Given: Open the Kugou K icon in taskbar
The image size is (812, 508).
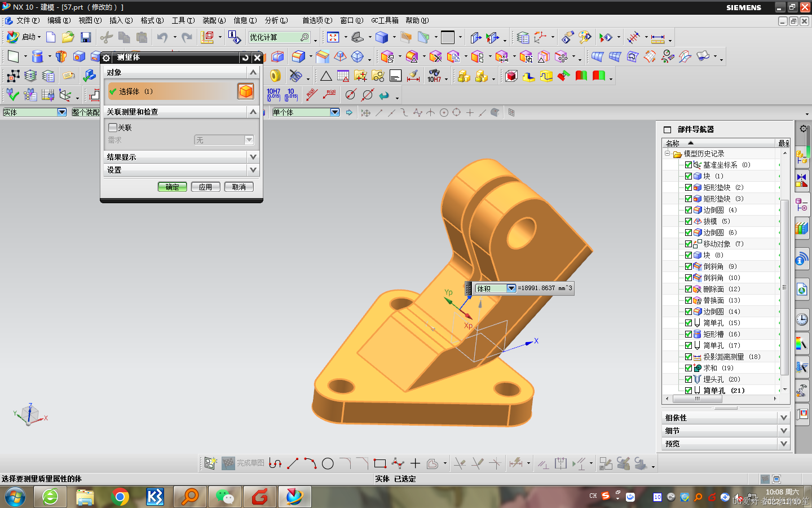Looking at the screenshot, I should 155,497.
